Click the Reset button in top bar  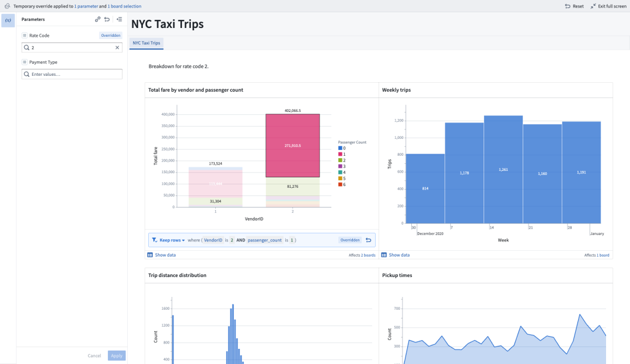[574, 6]
